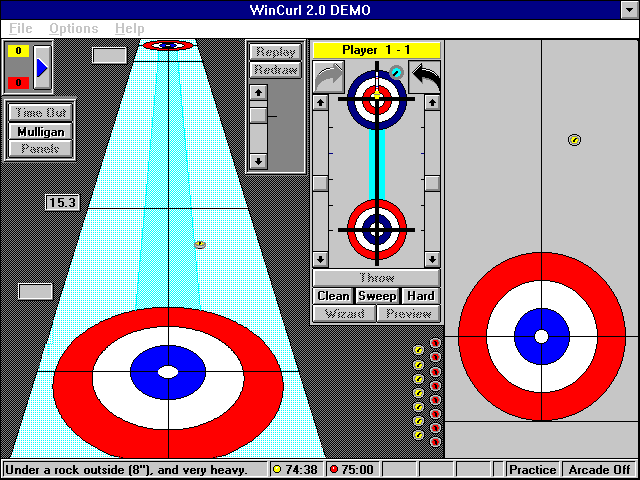The width and height of the screenshot is (640, 480).
Task: Click the down arrow of the zoom scrollbar
Action: point(258,160)
